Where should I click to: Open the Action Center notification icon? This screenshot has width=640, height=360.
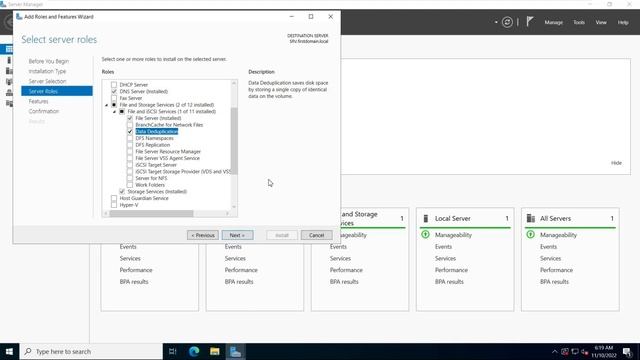coord(627,351)
